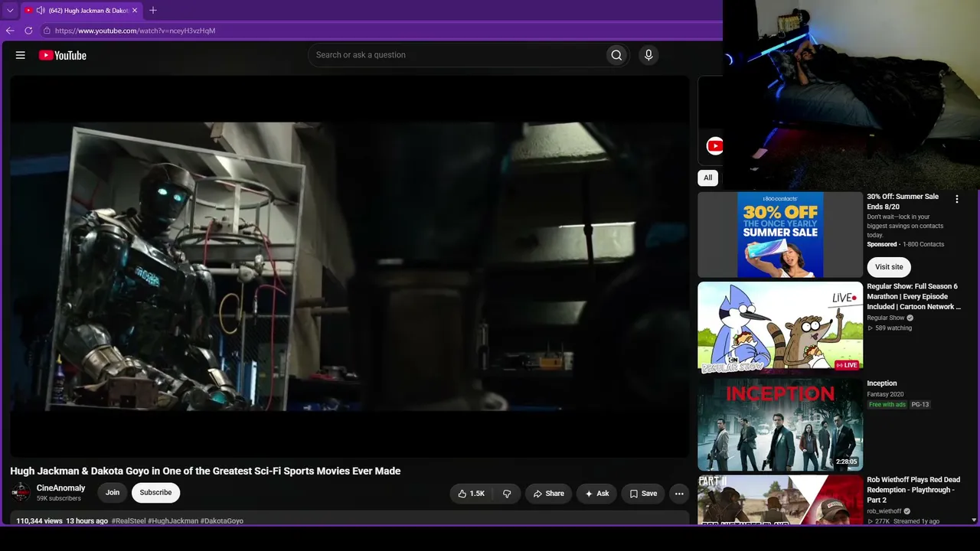Open ad options three-dot menu
Viewport: 980px width, 551px height.
point(956,199)
